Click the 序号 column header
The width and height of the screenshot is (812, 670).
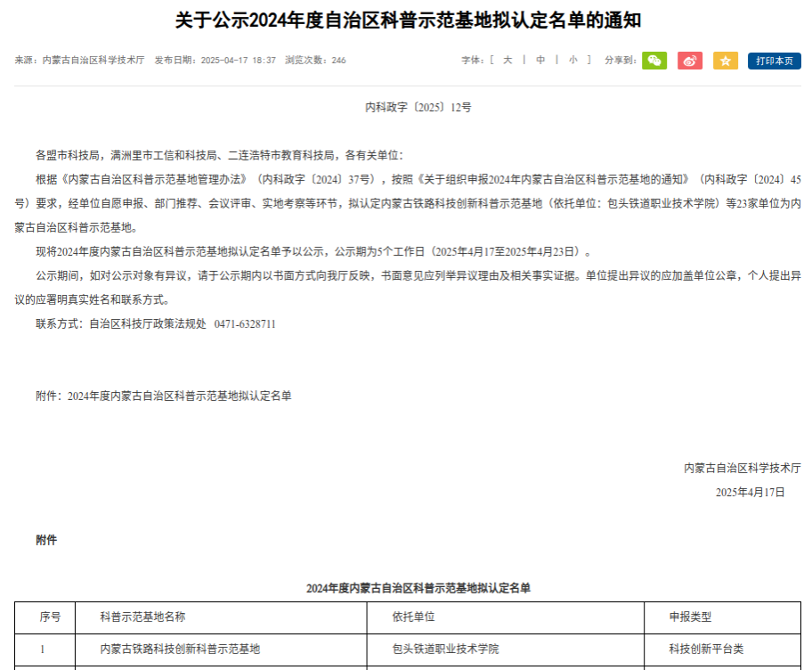point(50,617)
